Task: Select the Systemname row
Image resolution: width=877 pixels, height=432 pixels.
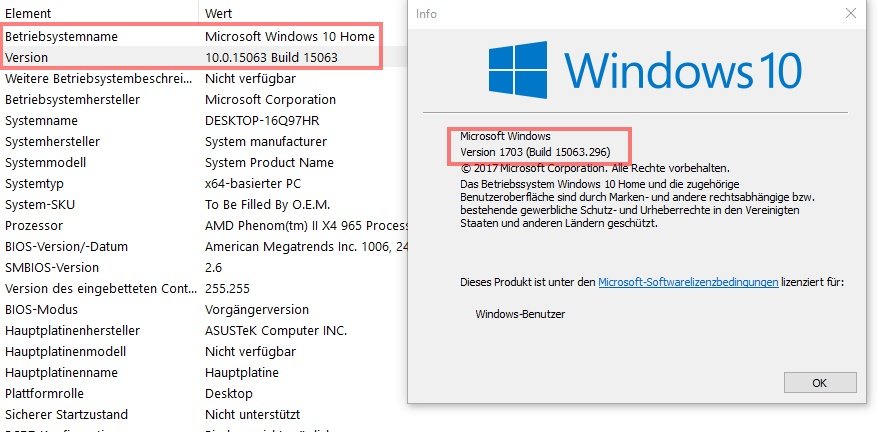Action: 204,121
